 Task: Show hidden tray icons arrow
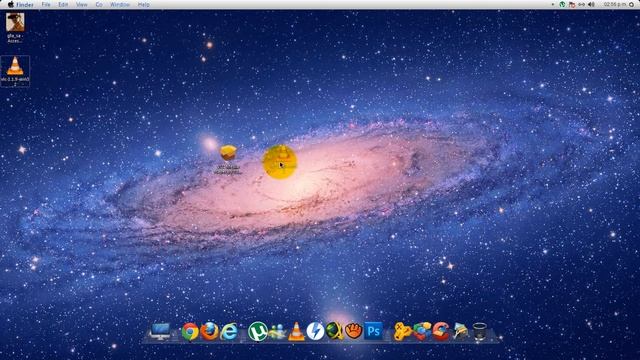pyautogui.click(x=553, y=4)
